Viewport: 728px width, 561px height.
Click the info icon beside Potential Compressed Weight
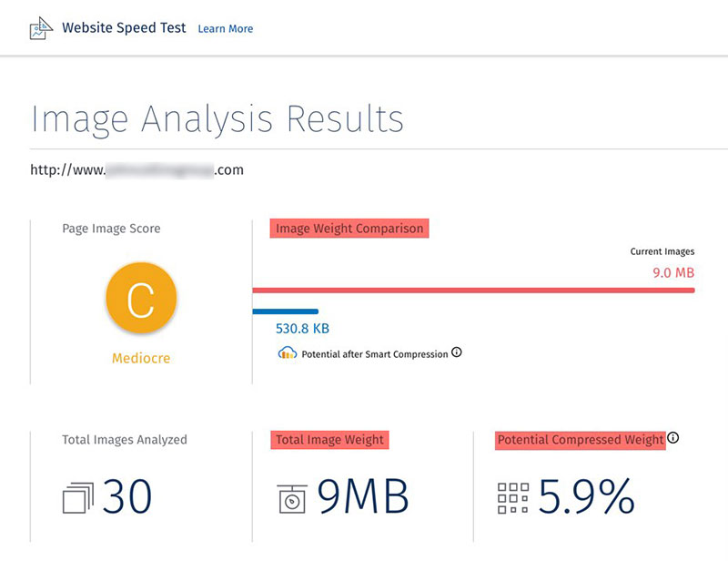673,438
